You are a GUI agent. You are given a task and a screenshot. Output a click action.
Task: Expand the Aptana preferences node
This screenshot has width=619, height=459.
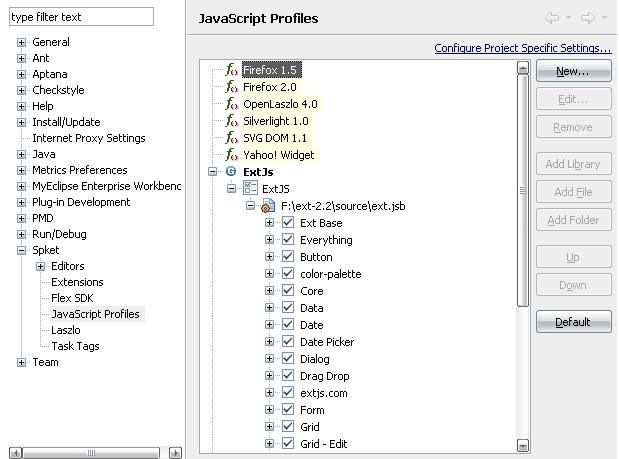click(21, 74)
